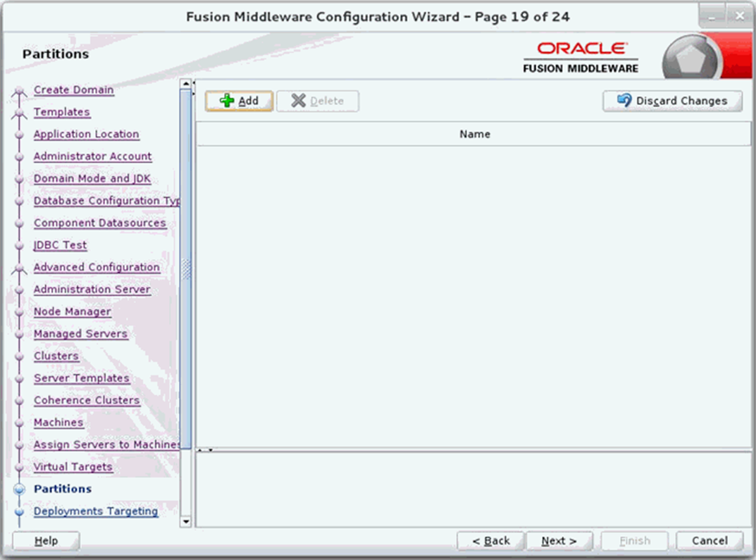Open the Virtual Targets page

73,466
